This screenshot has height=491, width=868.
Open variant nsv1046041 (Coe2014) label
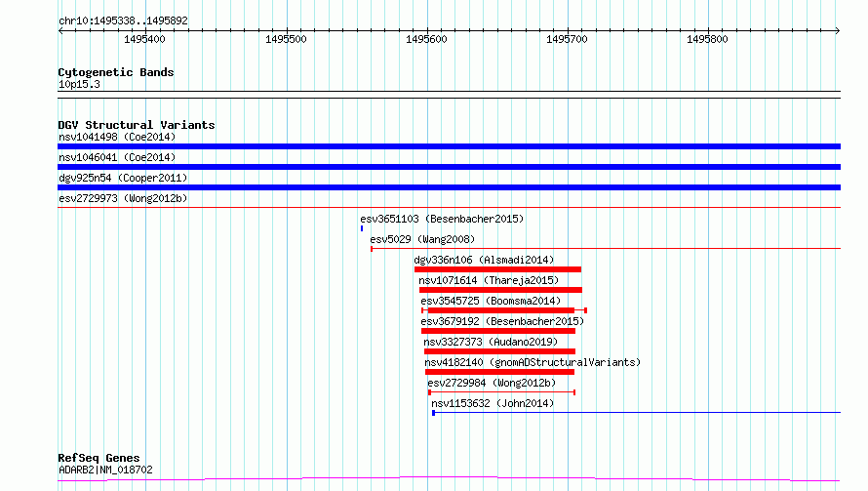pos(117,157)
